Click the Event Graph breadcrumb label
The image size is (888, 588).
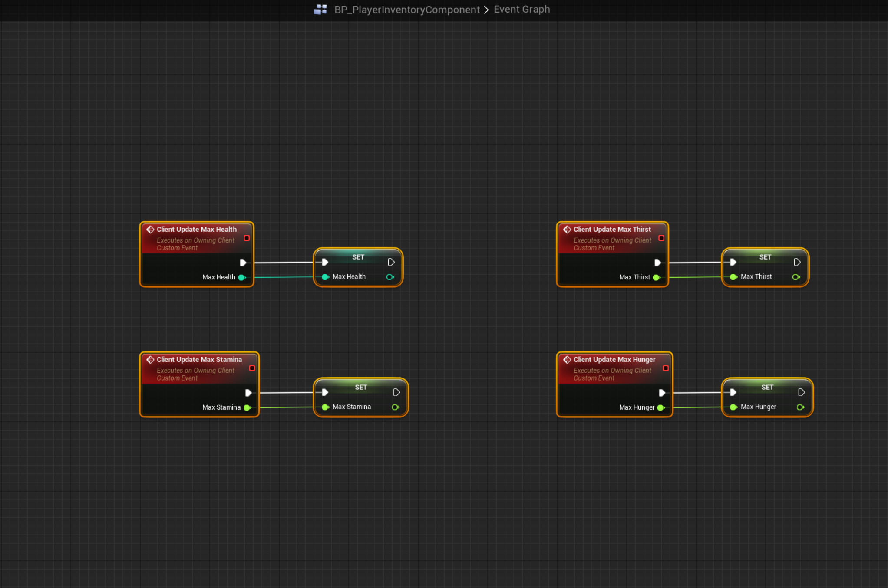[x=522, y=9]
